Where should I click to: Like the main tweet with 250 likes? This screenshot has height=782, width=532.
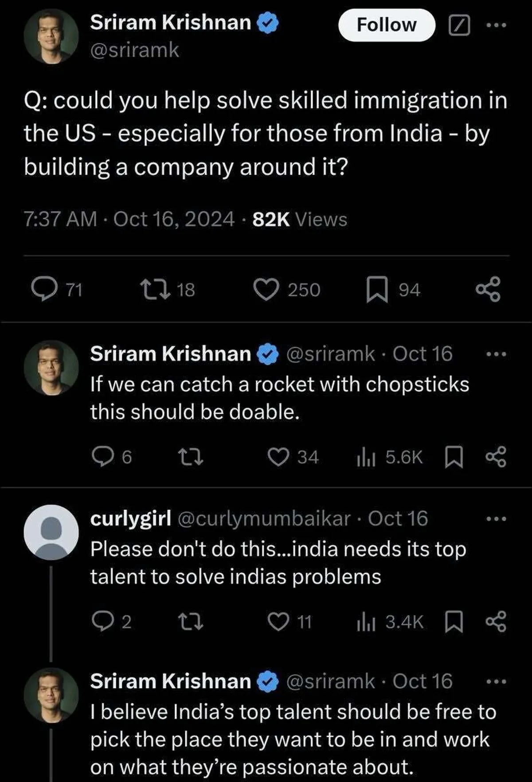266,290
